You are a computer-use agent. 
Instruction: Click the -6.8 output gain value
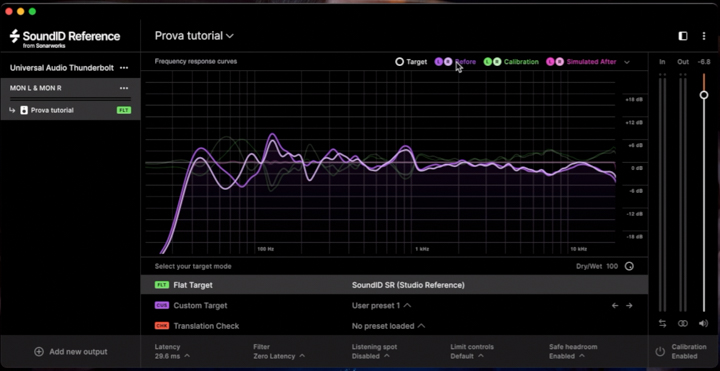point(703,62)
